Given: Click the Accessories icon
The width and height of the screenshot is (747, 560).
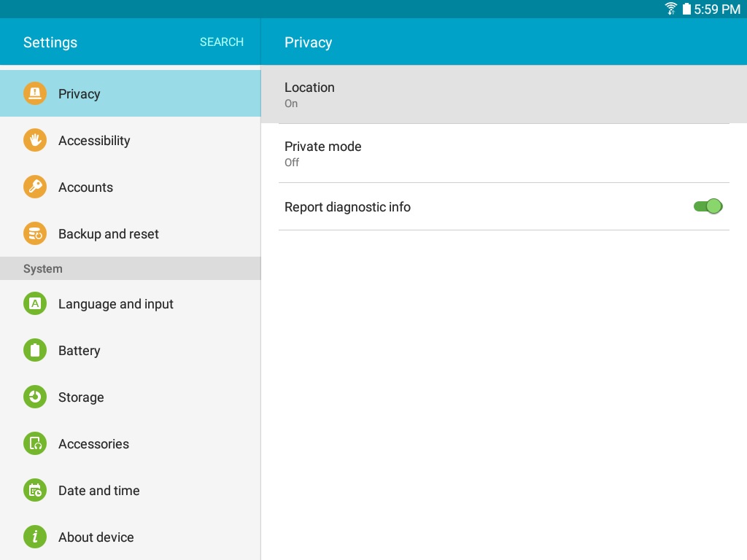Looking at the screenshot, I should coord(35,443).
